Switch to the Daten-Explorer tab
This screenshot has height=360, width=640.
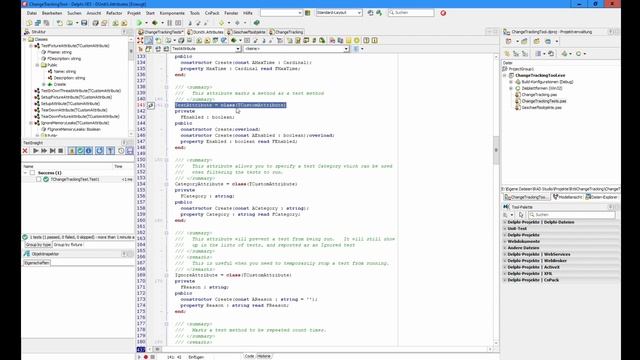coord(602,197)
